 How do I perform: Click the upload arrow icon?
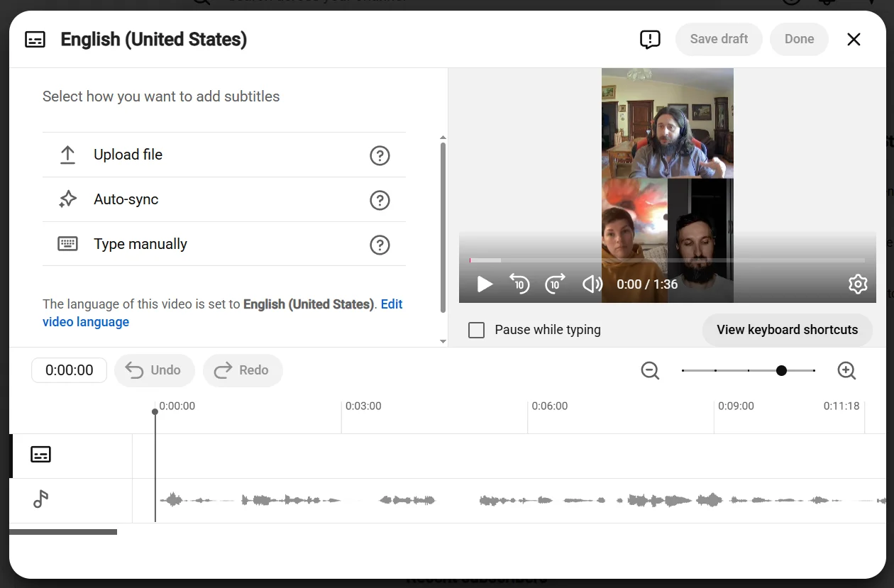67,155
